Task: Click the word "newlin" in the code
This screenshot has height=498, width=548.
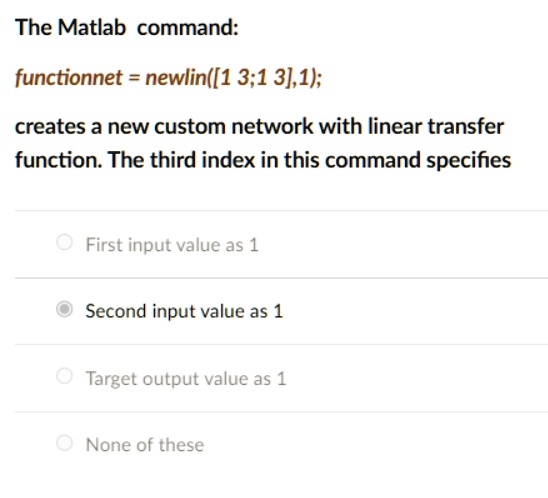Action: (176, 77)
